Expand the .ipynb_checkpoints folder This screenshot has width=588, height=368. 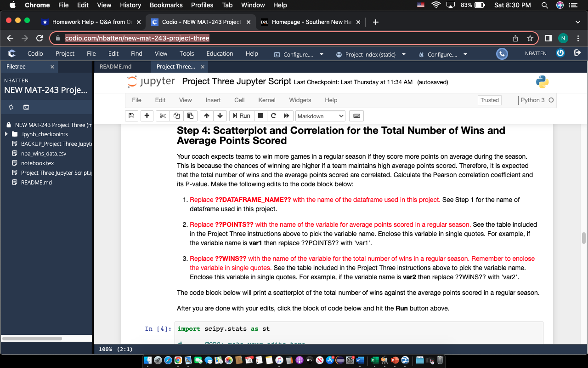6,134
